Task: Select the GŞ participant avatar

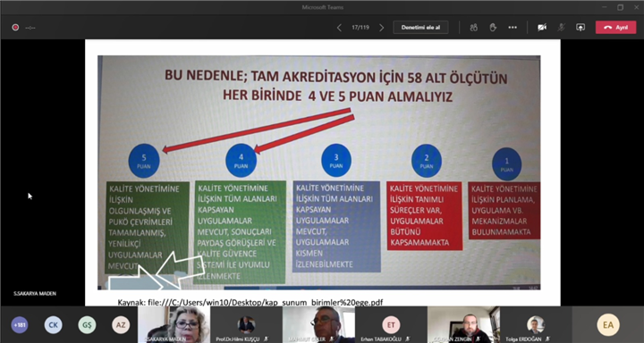Action: pos(87,325)
